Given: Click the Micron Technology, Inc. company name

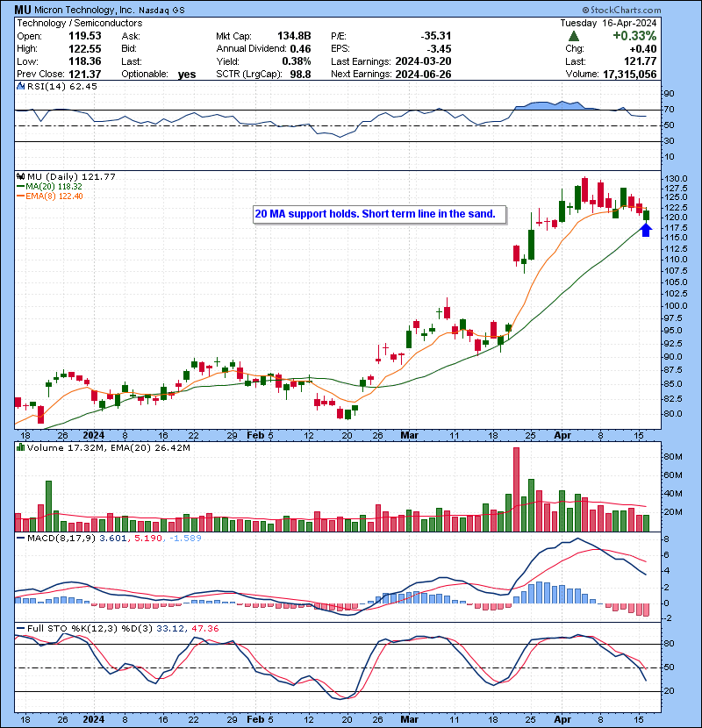Looking at the screenshot, I should click(x=84, y=11).
